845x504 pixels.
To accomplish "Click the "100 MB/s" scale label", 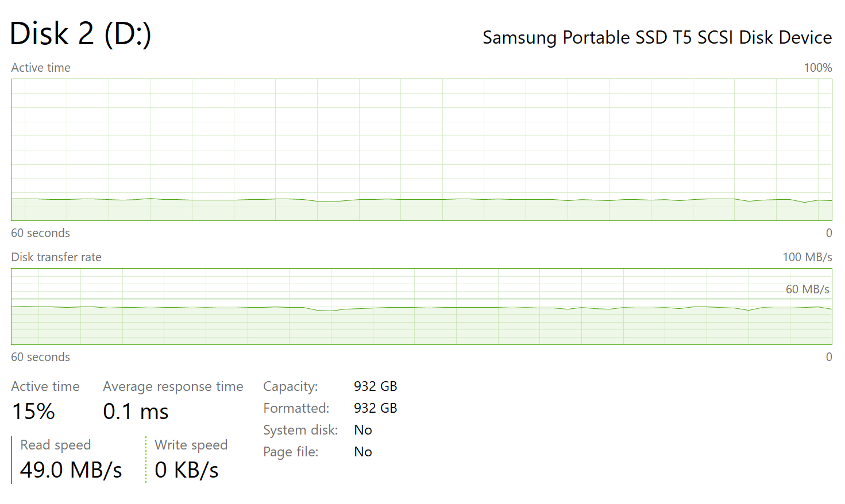I will [x=807, y=257].
